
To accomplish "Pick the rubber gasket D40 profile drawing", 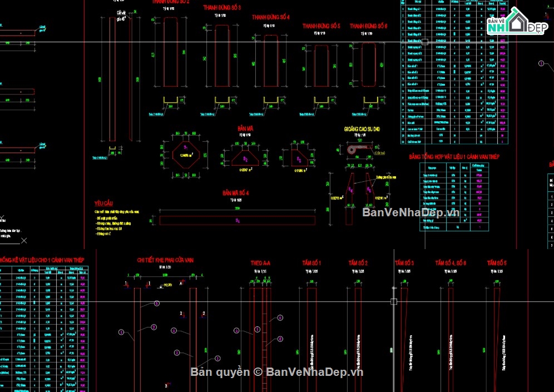I will click(x=359, y=148).
